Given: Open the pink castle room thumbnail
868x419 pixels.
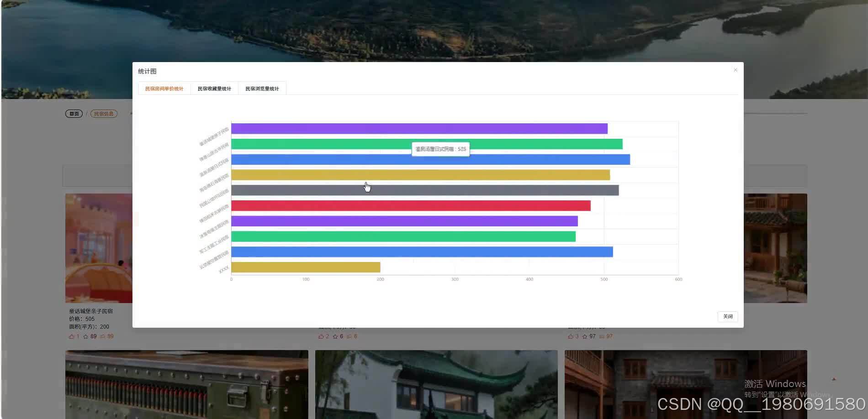Looking at the screenshot, I should (99, 248).
